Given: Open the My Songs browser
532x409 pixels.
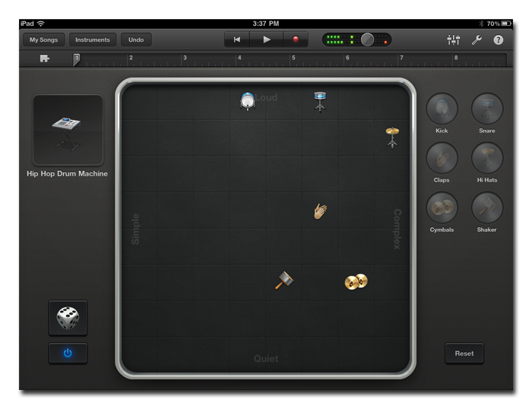Looking at the screenshot, I should click(43, 40).
